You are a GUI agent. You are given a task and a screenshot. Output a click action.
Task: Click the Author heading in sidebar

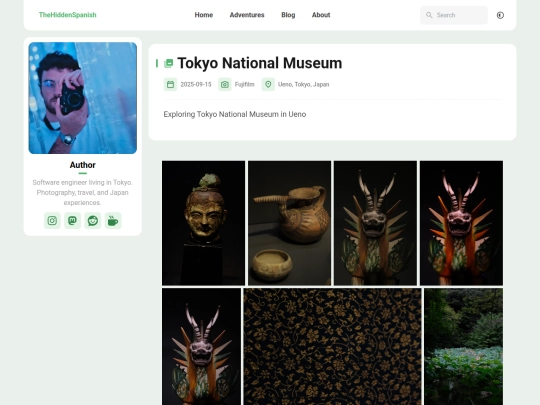pyautogui.click(x=83, y=165)
